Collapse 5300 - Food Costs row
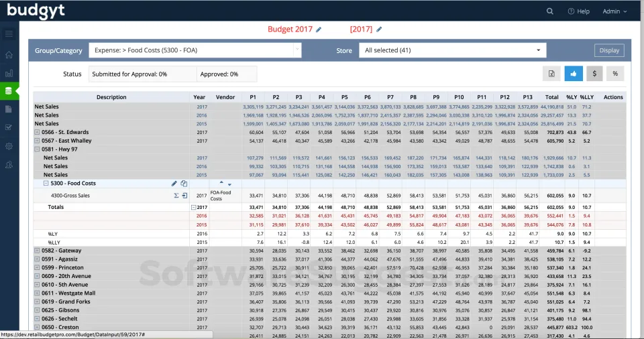This screenshot has height=339, width=644. point(46,184)
